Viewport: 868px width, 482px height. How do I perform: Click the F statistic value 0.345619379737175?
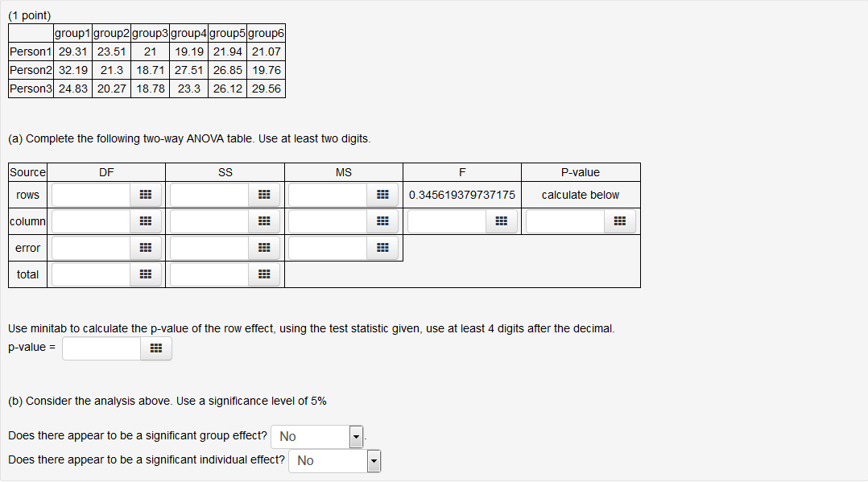coord(461,194)
